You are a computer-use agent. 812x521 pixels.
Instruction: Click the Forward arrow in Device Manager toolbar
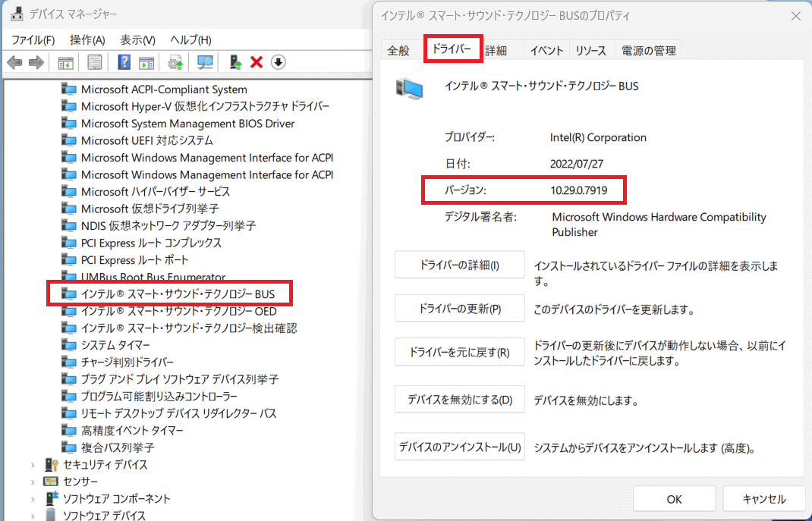[36, 63]
